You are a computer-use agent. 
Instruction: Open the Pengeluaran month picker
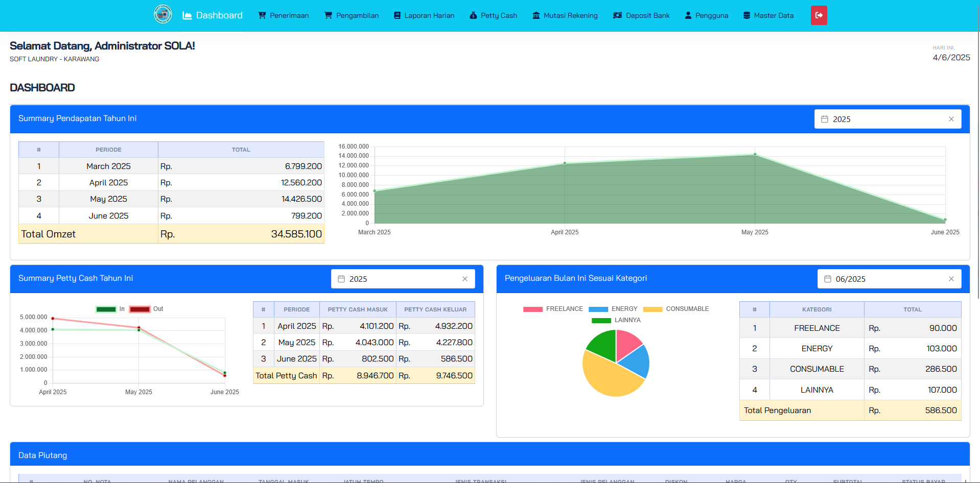click(x=889, y=279)
